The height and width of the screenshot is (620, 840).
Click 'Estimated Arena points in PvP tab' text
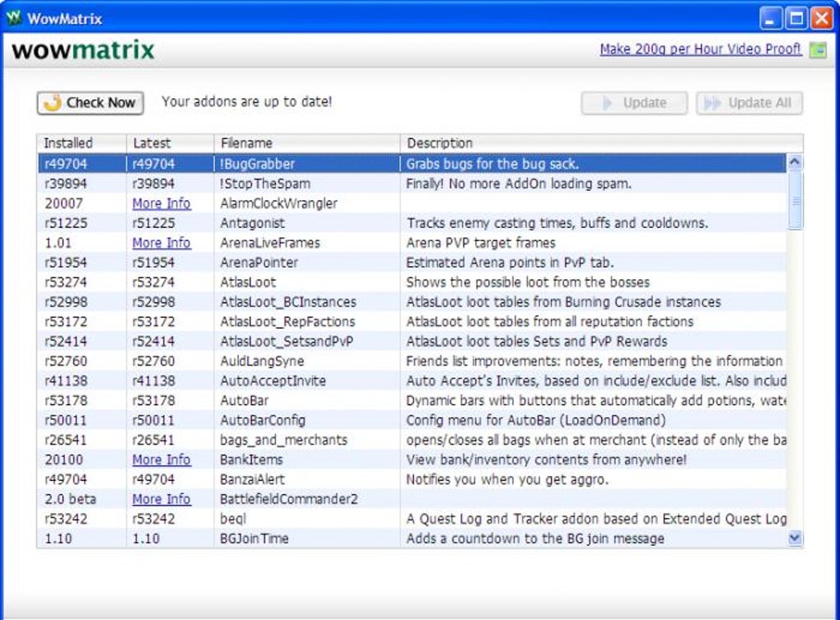[510, 263]
